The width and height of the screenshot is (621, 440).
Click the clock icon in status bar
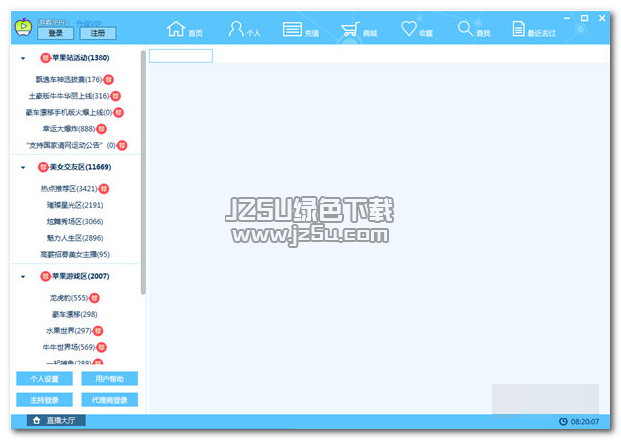click(x=563, y=421)
